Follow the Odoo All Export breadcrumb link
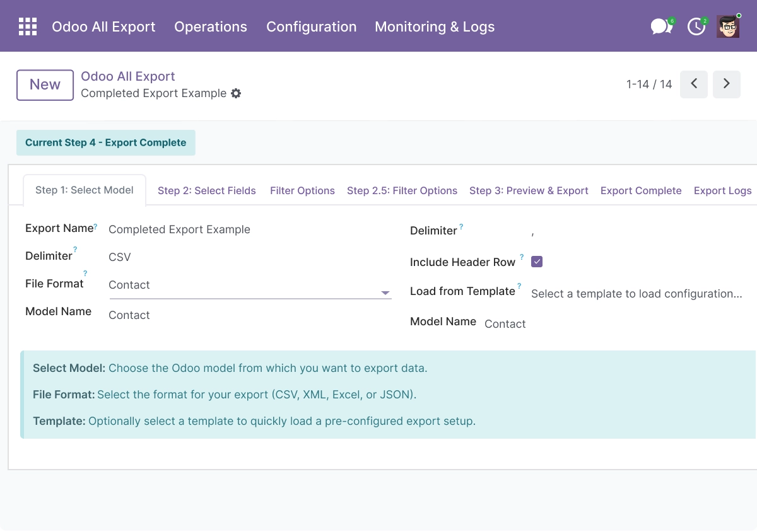Viewport: 757px width, 532px height. 128,76
